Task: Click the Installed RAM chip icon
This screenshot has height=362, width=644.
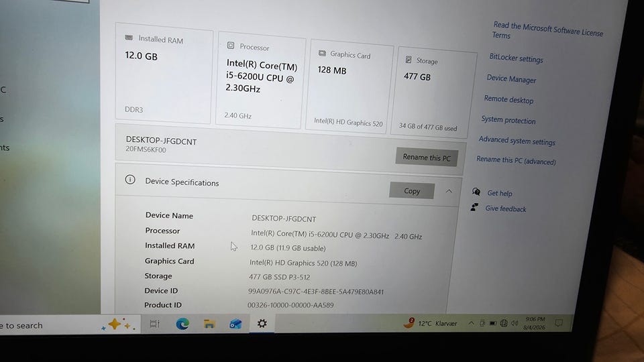Action: [x=129, y=38]
